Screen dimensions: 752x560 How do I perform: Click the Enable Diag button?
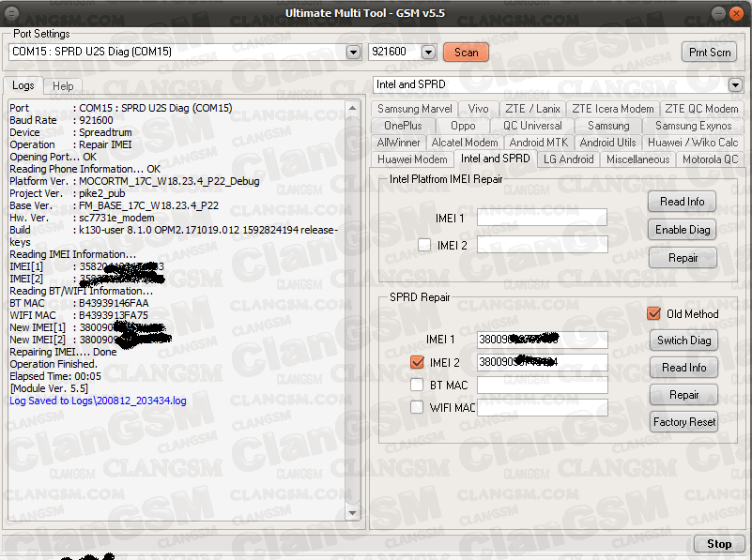pos(682,230)
